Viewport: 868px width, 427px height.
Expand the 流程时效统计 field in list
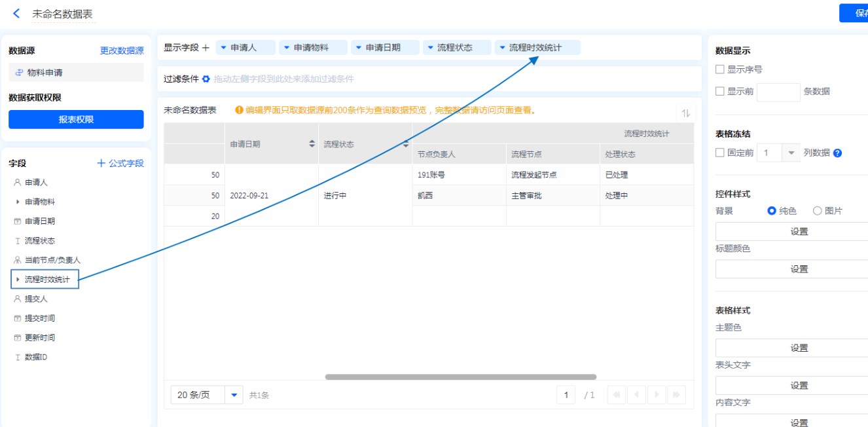tap(18, 280)
